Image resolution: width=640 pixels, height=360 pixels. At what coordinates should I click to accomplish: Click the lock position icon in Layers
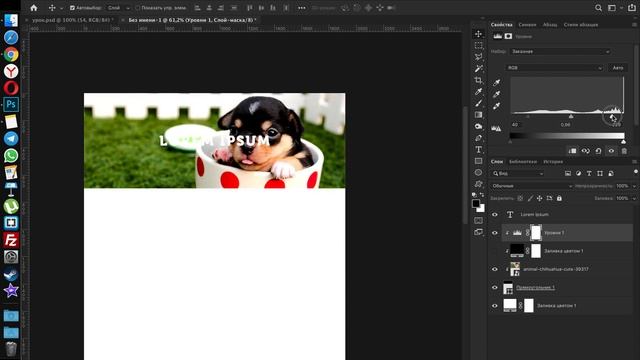(540, 198)
